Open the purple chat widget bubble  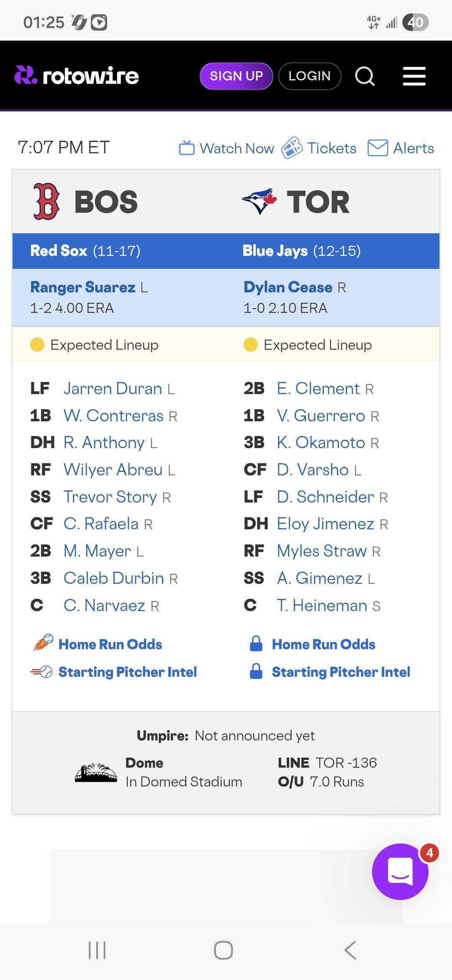pos(400,872)
